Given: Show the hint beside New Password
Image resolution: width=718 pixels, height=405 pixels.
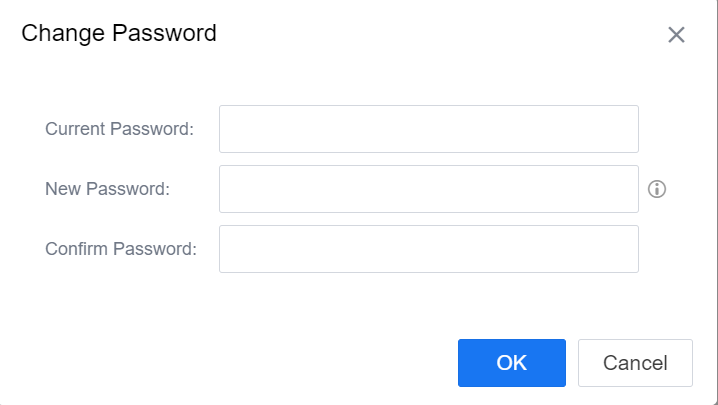Looking at the screenshot, I should pos(657,189).
